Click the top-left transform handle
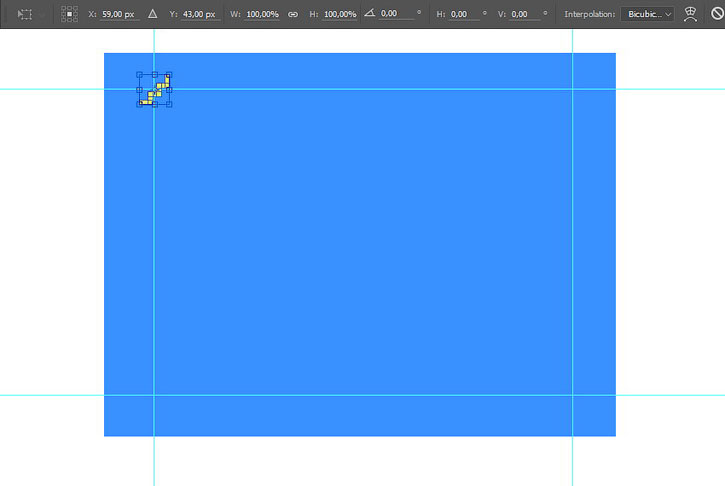 (140, 74)
